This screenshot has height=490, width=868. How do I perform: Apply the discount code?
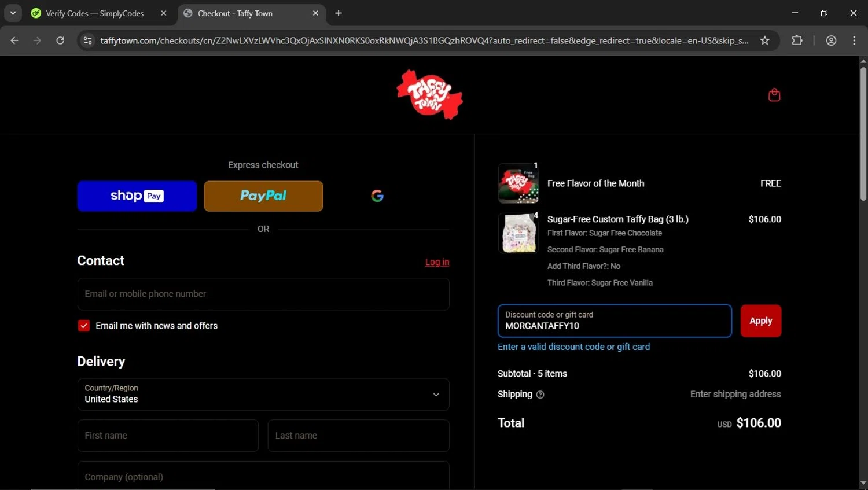pos(761,321)
